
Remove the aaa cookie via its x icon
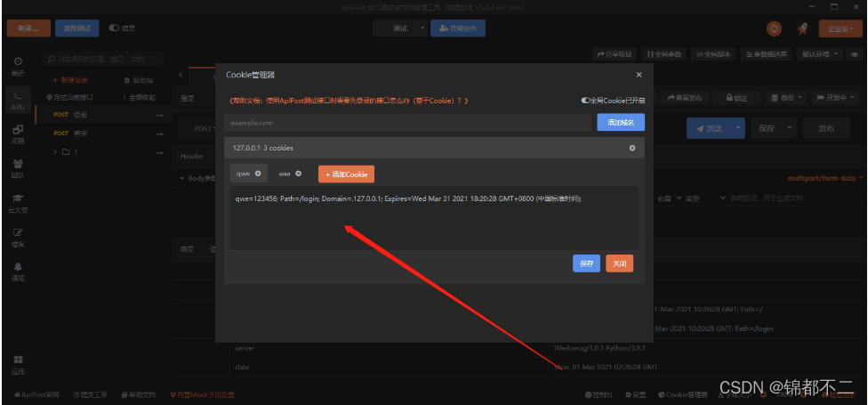[299, 174]
